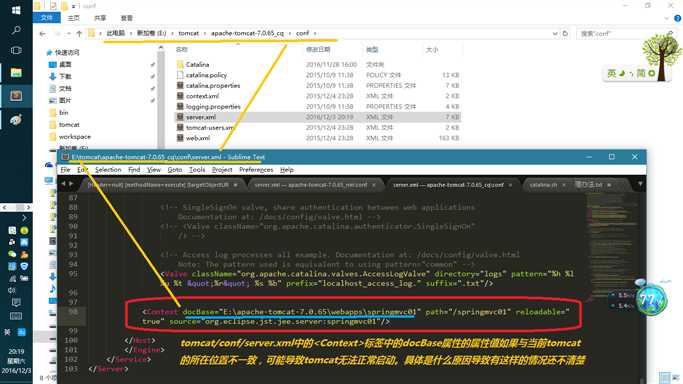Open Sublime Text Edit menu
683x384 pixels.
click(x=82, y=170)
